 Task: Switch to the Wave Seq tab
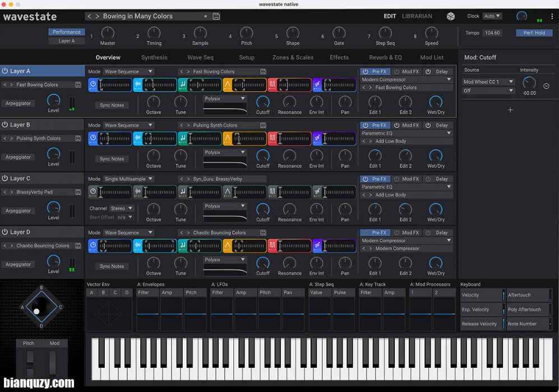pos(200,57)
